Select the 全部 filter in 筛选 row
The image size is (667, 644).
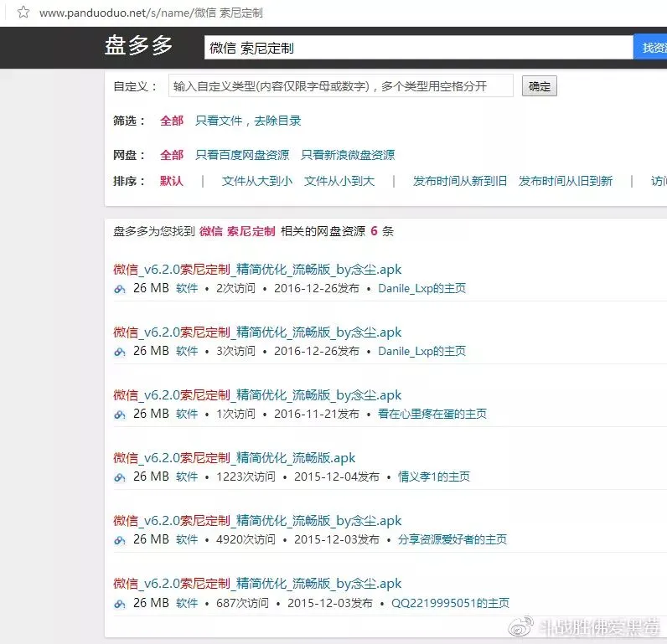(x=172, y=121)
